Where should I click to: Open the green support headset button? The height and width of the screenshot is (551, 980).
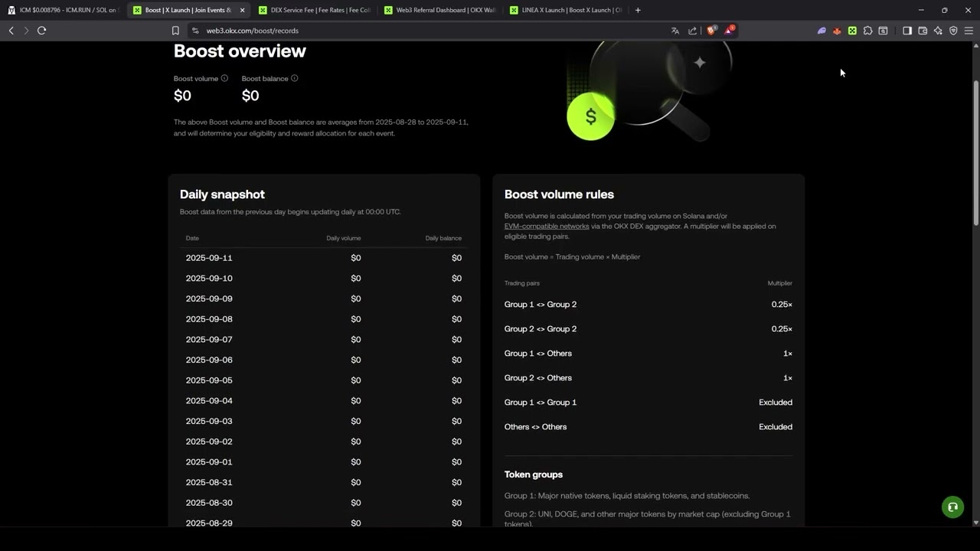(x=952, y=507)
